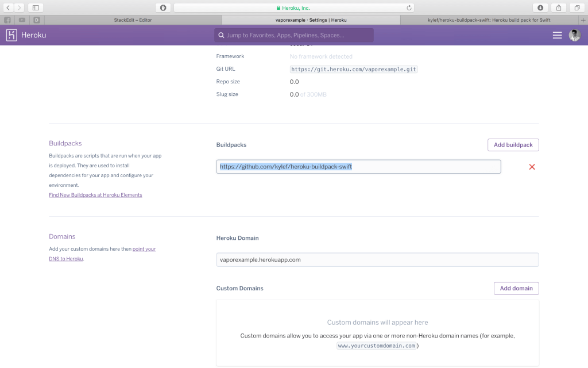Click the vaporexample.herokuapp.com domain field
Image resolution: width=588 pixels, height=368 pixels.
tap(377, 259)
